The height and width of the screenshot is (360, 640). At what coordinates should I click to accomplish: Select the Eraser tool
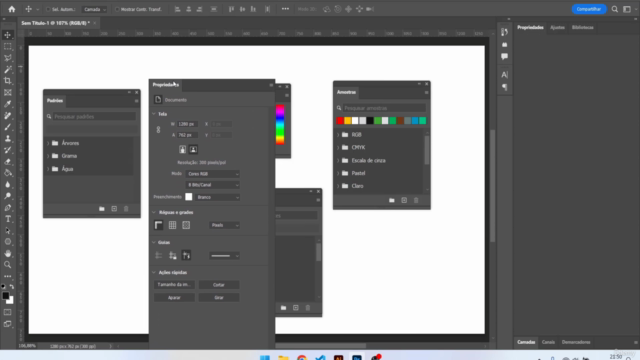8,162
